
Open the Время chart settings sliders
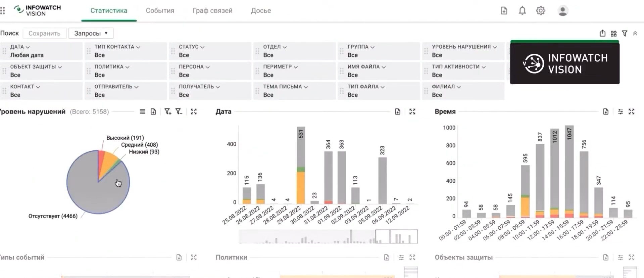(621, 111)
